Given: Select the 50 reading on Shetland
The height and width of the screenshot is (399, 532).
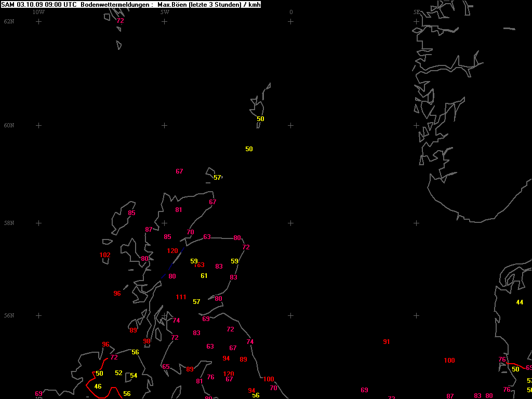Looking at the screenshot, I should pyautogui.click(x=260, y=119).
